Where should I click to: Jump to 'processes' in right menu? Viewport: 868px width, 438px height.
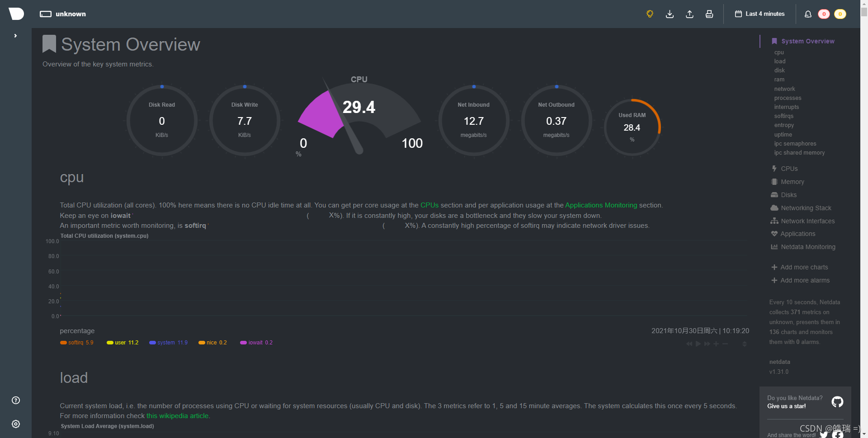pyautogui.click(x=788, y=98)
